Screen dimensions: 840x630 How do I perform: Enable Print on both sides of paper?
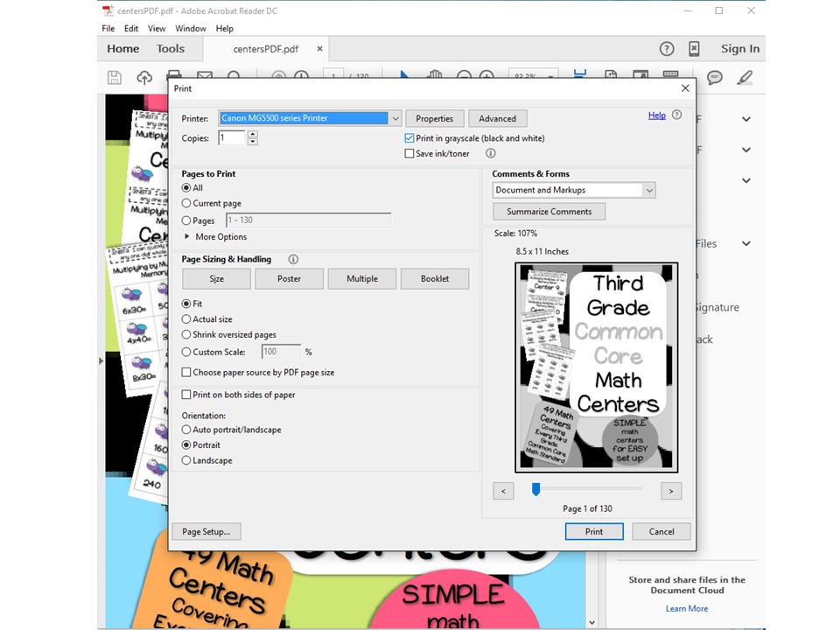click(x=186, y=395)
